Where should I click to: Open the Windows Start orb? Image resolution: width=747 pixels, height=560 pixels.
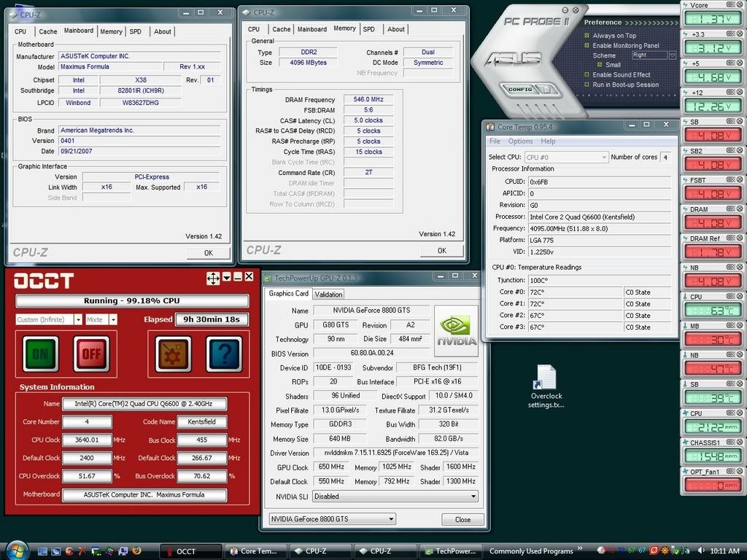click(x=18, y=551)
